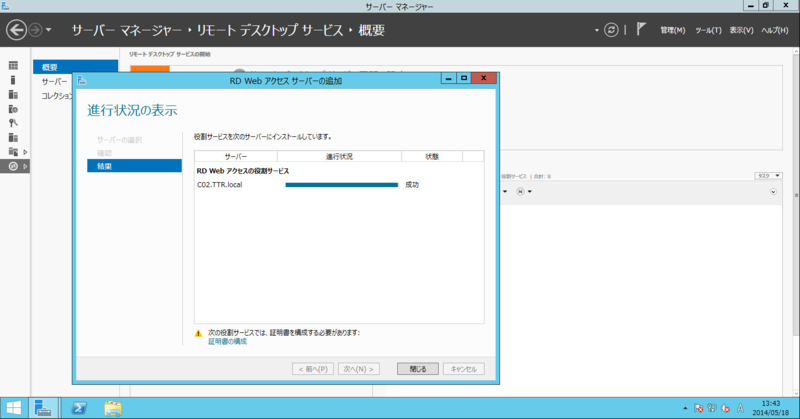The width and height of the screenshot is (800, 419).
Task: Open navigation history dropdown beside forward arrow
Action: (x=48, y=30)
